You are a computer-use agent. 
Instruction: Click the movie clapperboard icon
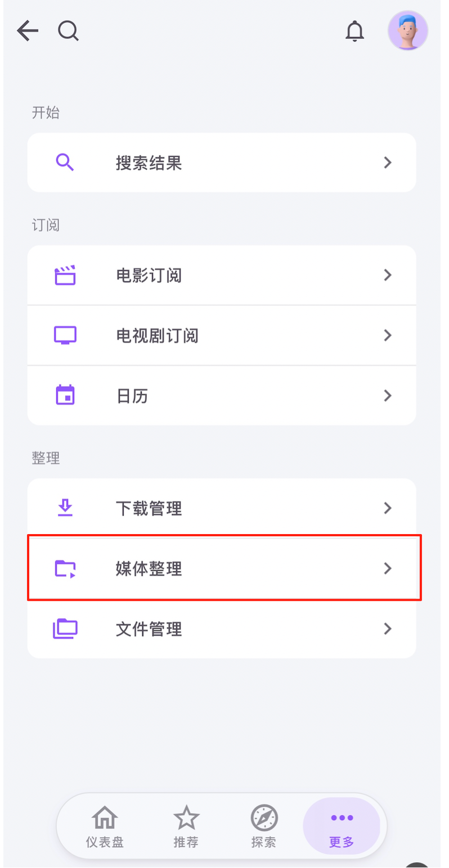click(65, 275)
